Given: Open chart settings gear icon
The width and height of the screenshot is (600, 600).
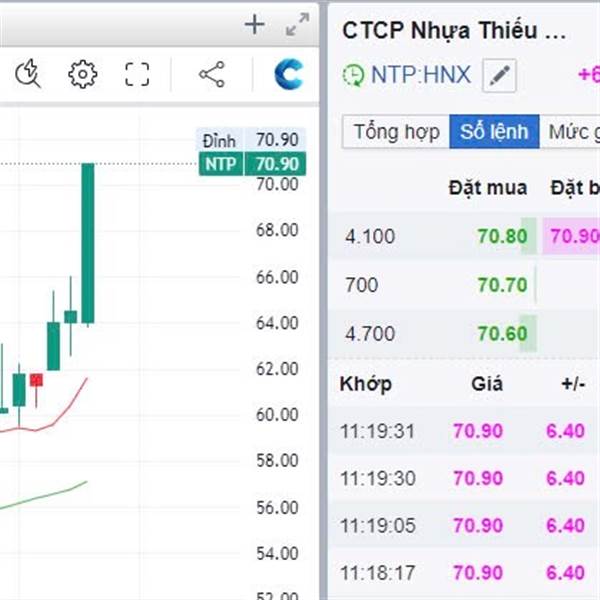Looking at the screenshot, I should click(x=83, y=74).
